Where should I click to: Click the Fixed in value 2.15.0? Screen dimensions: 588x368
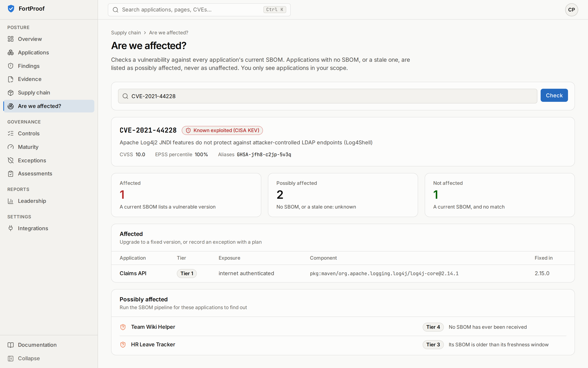pos(542,273)
